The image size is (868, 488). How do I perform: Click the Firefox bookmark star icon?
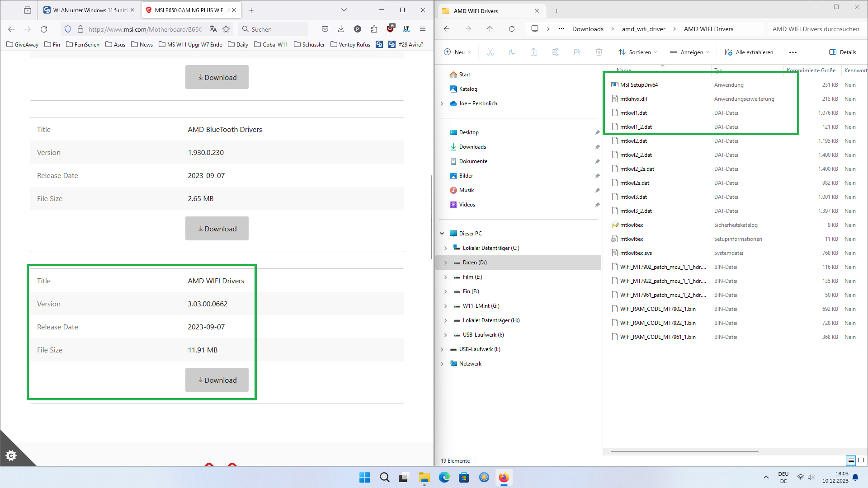[226, 29]
